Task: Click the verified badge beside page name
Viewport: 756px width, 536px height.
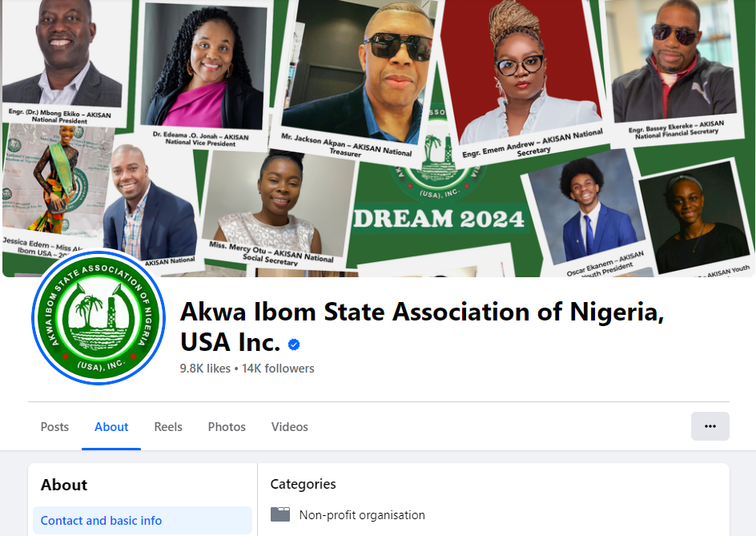Action: (x=294, y=345)
